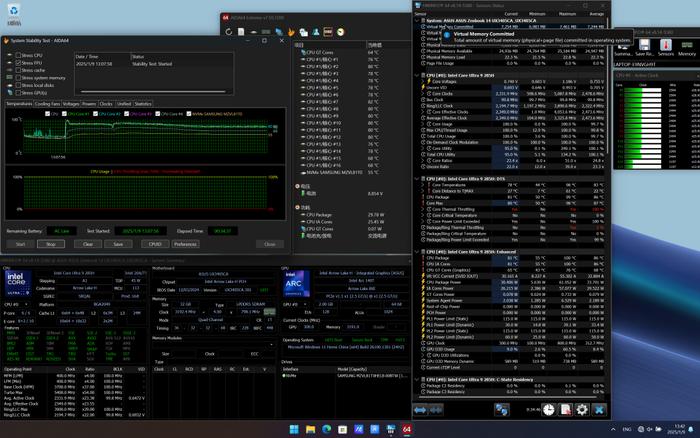Click HWiNFO collapse columns arrow icon
The image size is (700, 438).
point(436,409)
